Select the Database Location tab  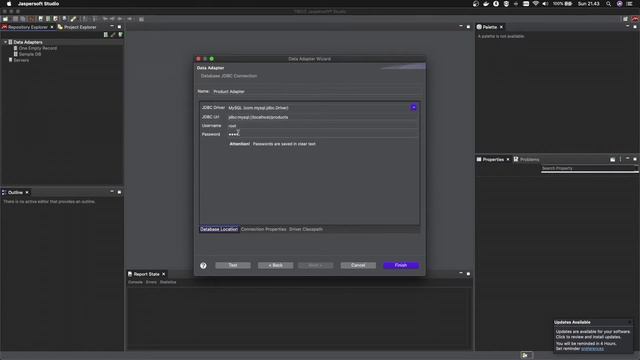point(219,229)
